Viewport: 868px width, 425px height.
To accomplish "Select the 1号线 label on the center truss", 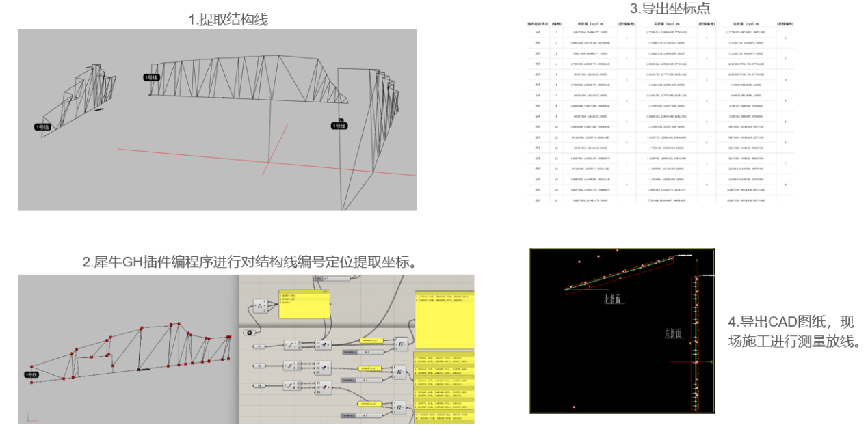I will click(x=151, y=77).
